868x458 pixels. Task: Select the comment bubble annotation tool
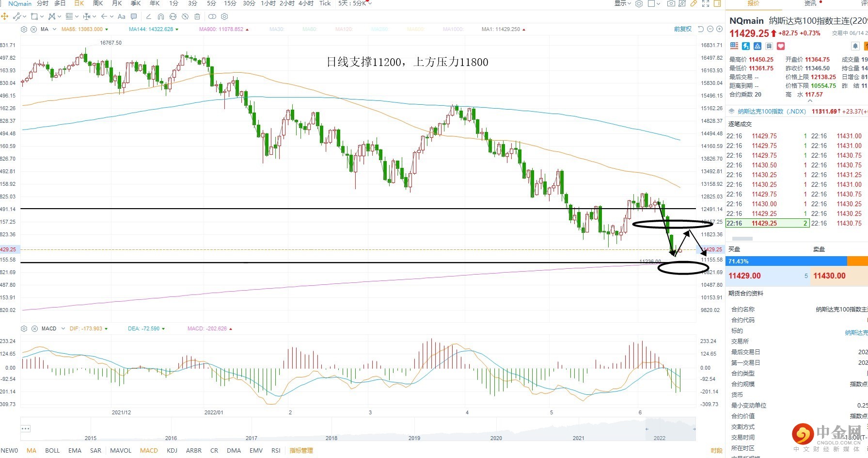(x=134, y=16)
